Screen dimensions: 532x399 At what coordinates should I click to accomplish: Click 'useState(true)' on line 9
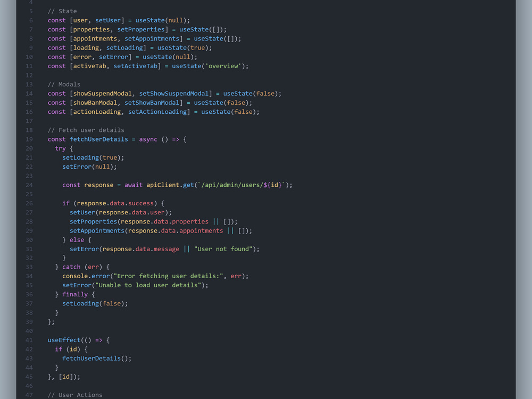[x=183, y=48]
